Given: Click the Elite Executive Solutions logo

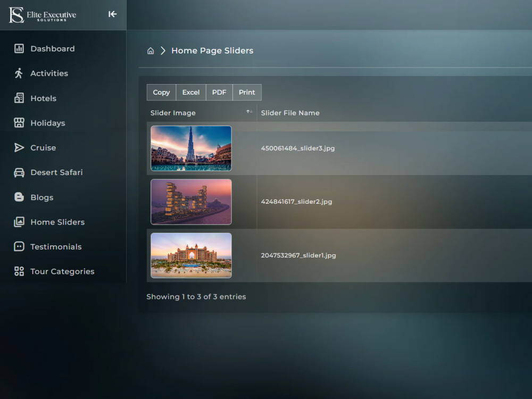Looking at the screenshot, I should coord(43,15).
